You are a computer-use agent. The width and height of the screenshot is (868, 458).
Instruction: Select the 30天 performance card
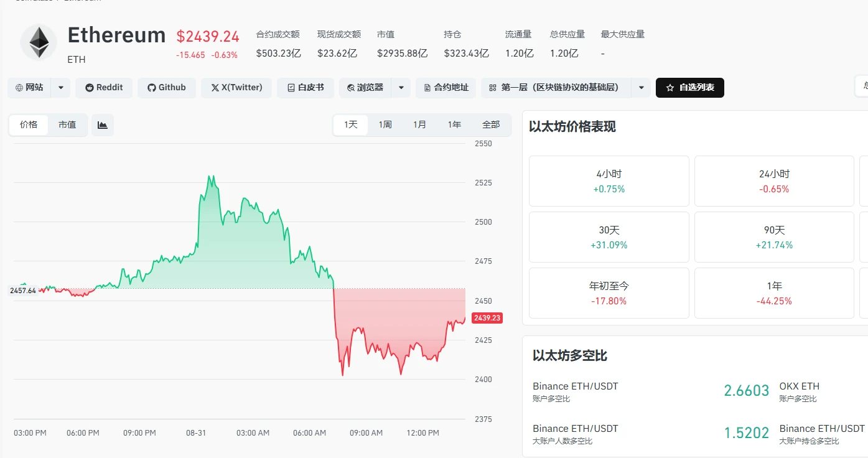[x=609, y=237]
